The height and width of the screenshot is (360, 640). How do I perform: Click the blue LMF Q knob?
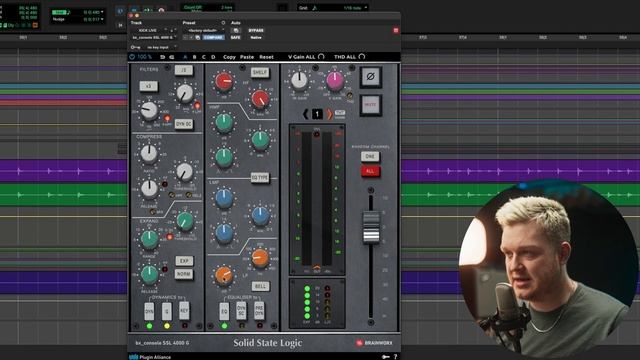tap(224, 233)
